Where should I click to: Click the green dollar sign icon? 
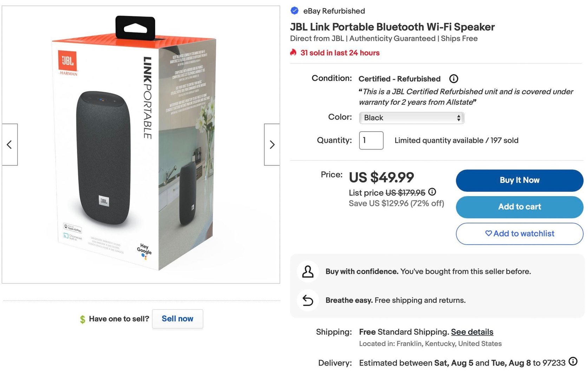tap(83, 319)
